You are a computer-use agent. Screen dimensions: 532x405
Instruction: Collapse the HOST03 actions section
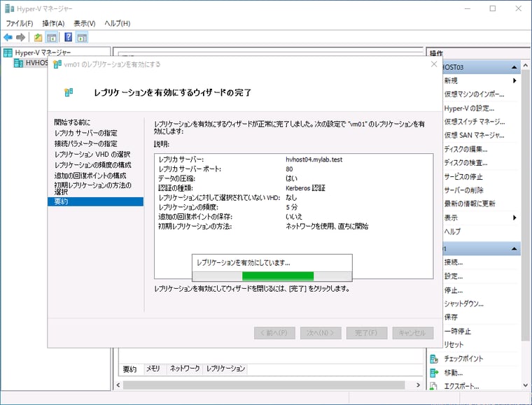click(514, 67)
